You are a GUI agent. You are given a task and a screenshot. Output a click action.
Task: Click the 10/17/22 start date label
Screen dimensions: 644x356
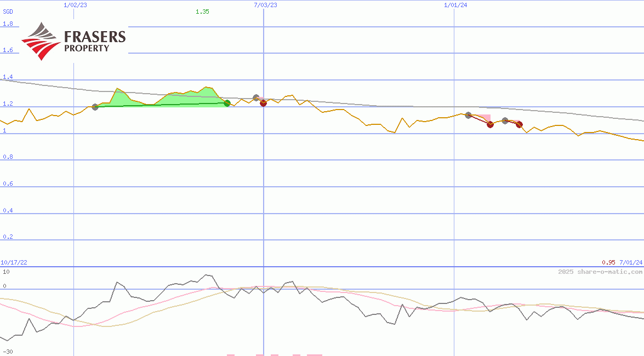14,263
